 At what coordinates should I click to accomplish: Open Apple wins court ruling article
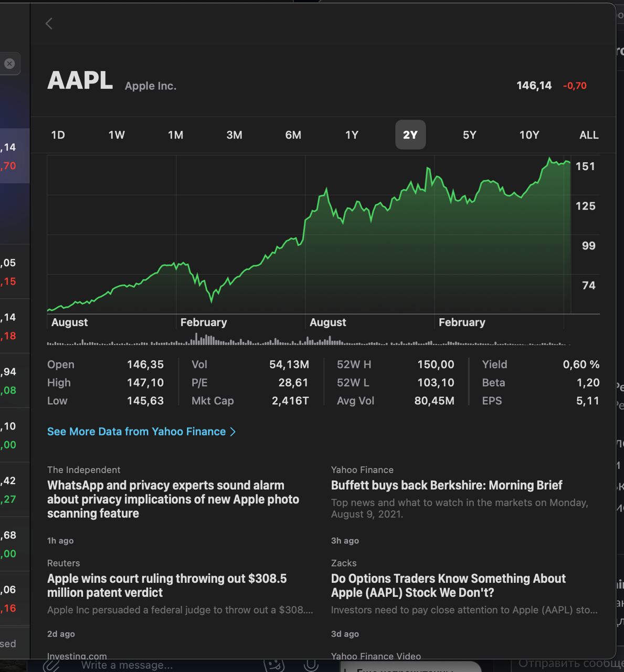tap(167, 585)
